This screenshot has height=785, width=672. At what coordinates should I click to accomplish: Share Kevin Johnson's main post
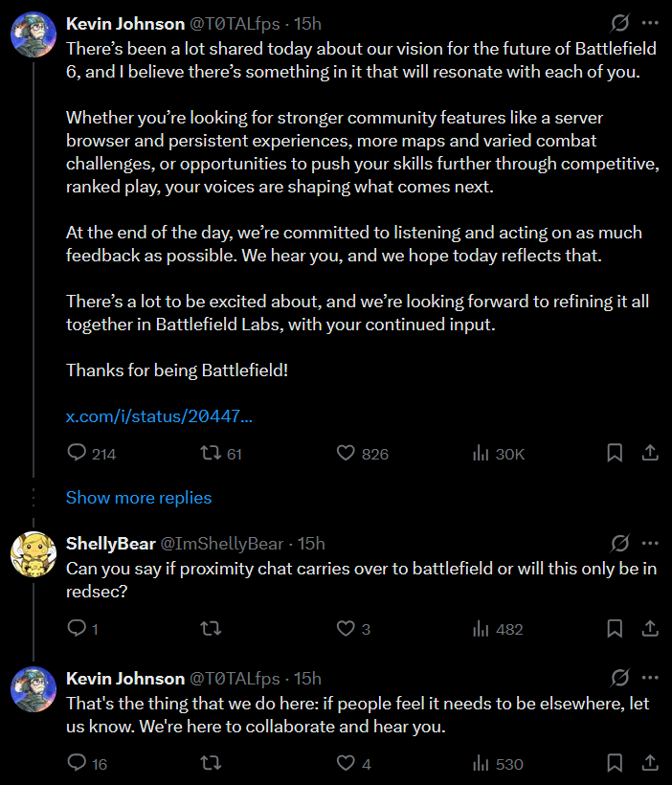coord(649,453)
